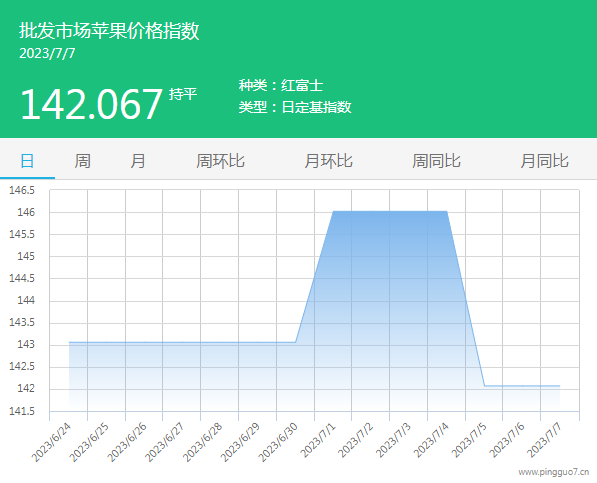597x483 pixels.
Task: Click the 持平 status indicator
Action: (183, 94)
